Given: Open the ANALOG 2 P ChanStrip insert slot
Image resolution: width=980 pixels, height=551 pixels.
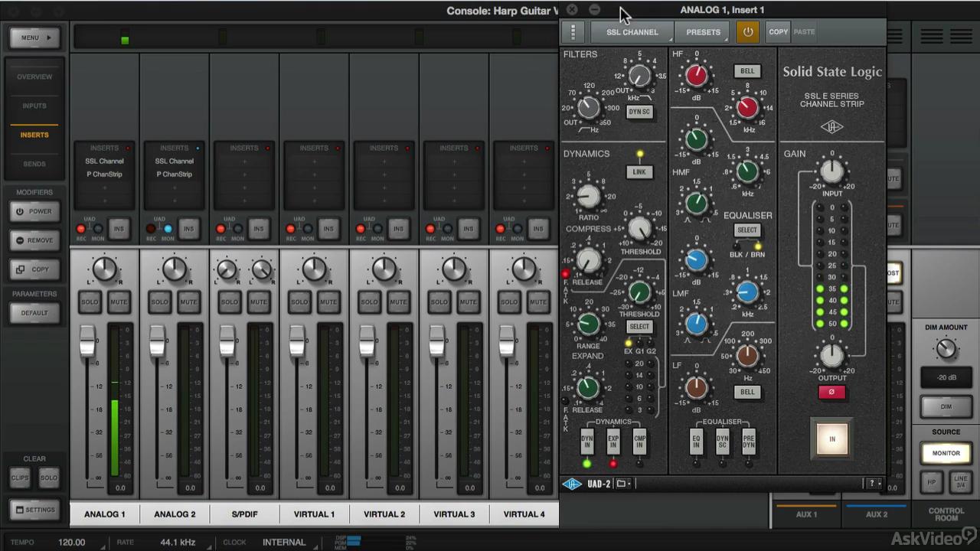Looking at the screenshot, I should [x=175, y=174].
